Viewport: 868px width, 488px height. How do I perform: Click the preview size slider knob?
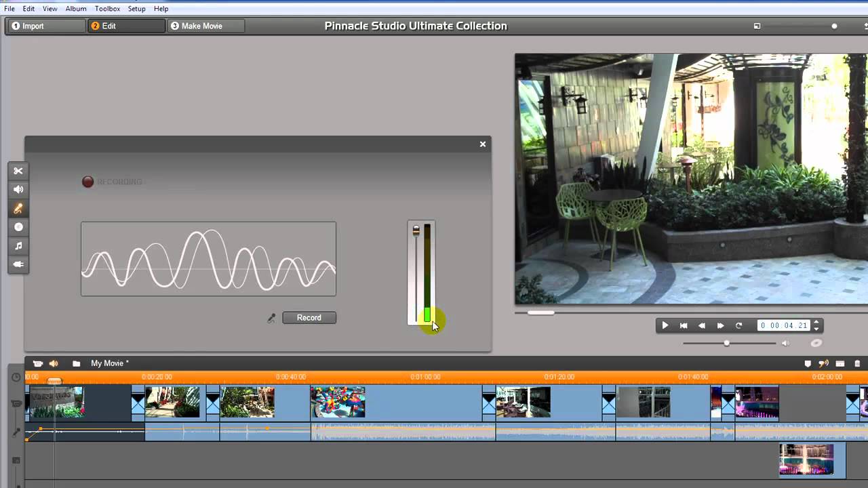click(834, 26)
